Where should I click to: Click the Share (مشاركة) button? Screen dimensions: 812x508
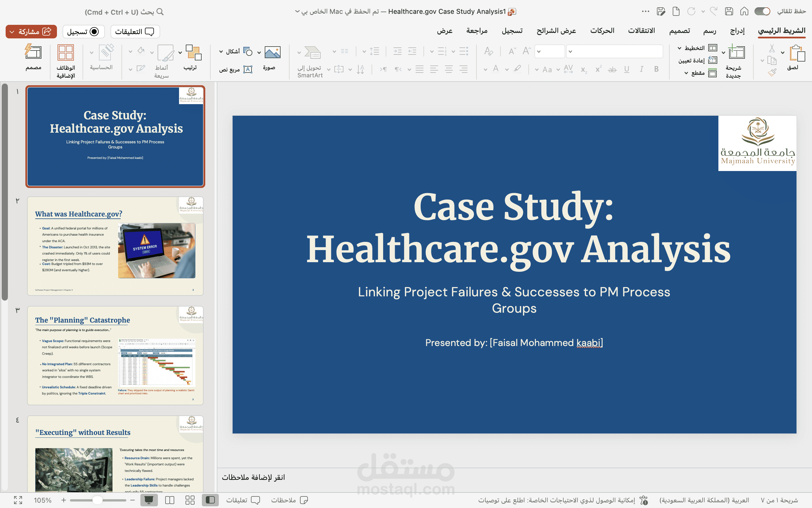[31, 32]
